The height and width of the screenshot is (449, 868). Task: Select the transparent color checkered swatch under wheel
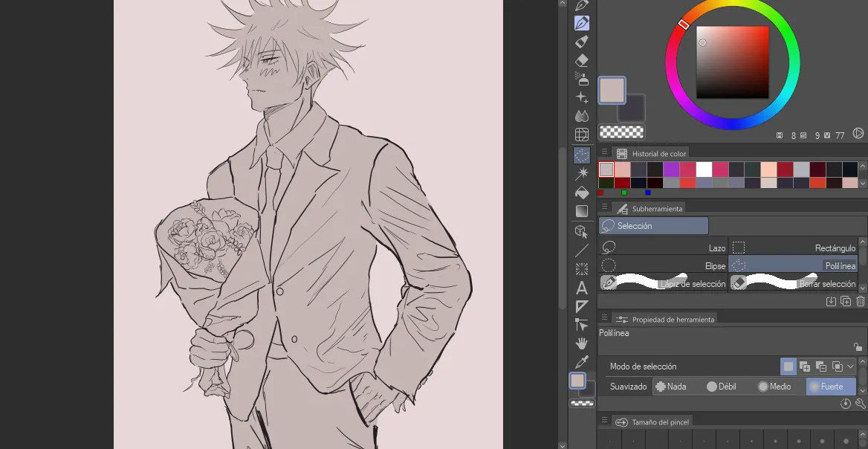point(621,132)
